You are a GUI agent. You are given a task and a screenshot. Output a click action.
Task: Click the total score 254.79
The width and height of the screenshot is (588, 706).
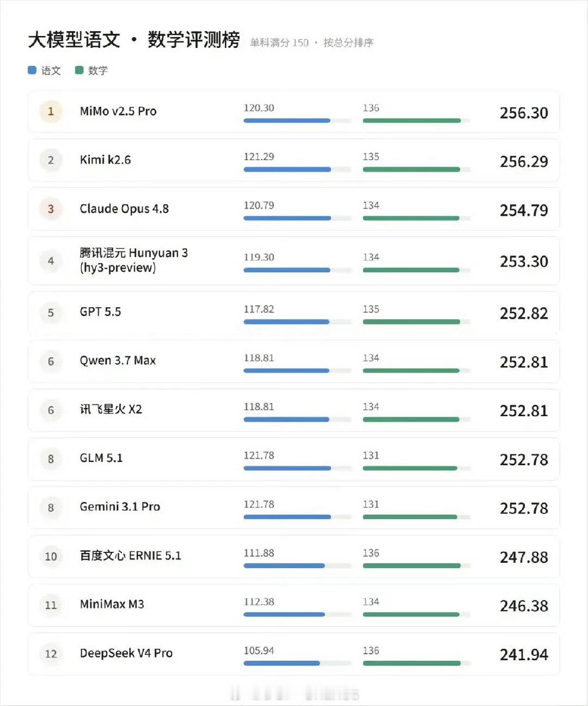[x=524, y=210]
